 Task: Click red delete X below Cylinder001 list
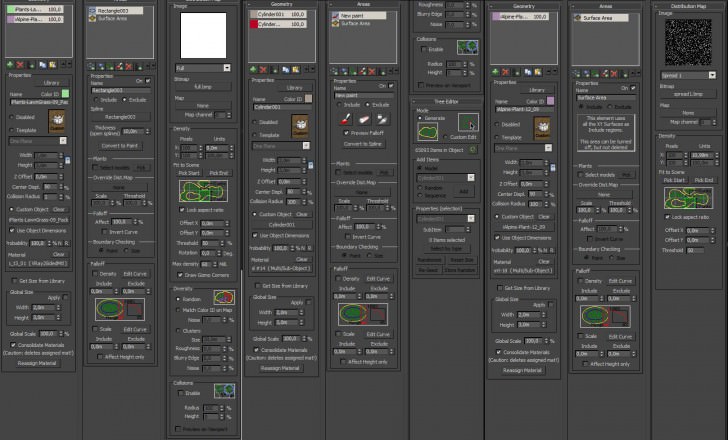[x=263, y=70]
